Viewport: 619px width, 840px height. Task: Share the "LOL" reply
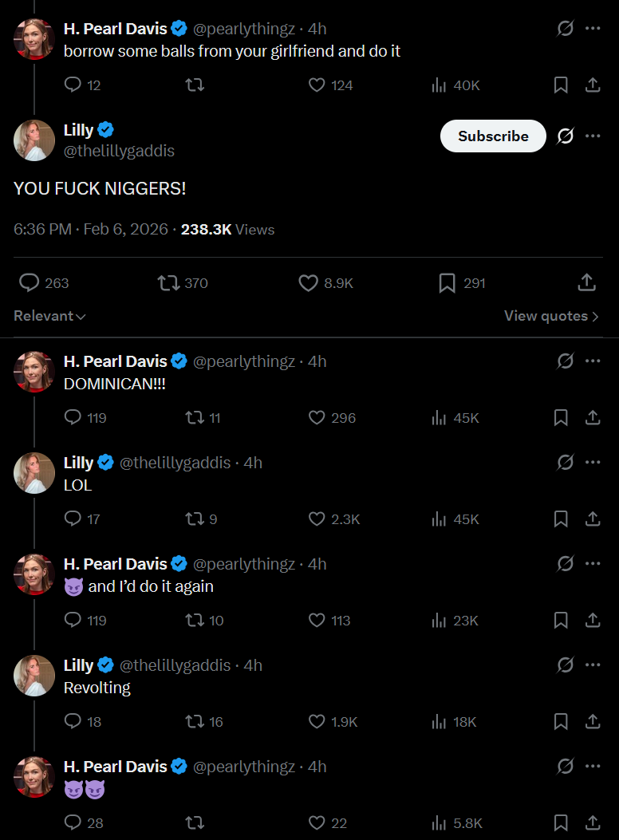click(x=593, y=519)
